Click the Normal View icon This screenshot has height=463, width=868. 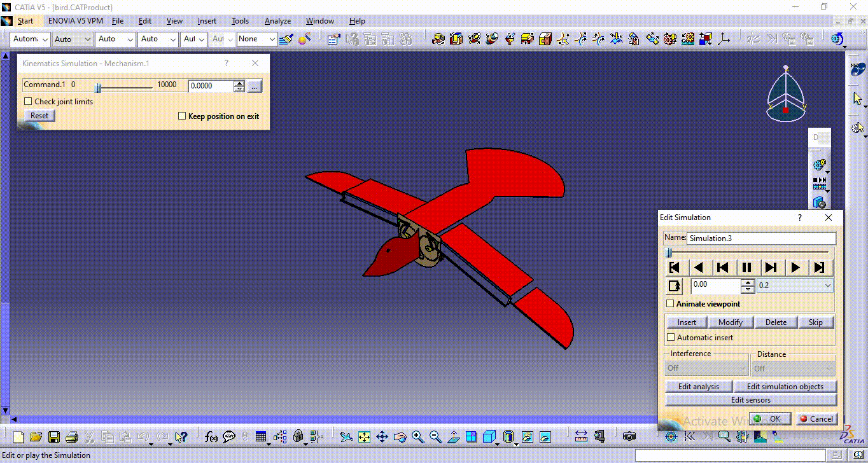tap(453, 437)
